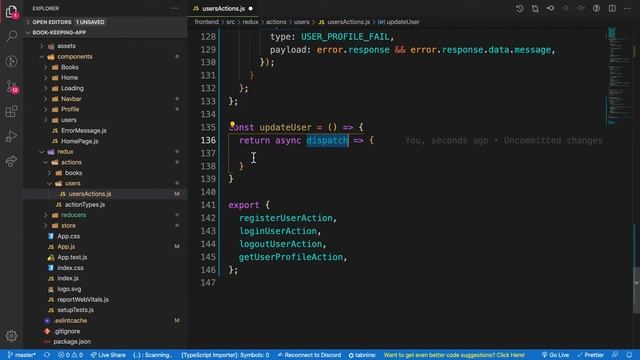This screenshot has width=640, height=360.
Task: Click the master branch in status bar
Action: (21, 355)
